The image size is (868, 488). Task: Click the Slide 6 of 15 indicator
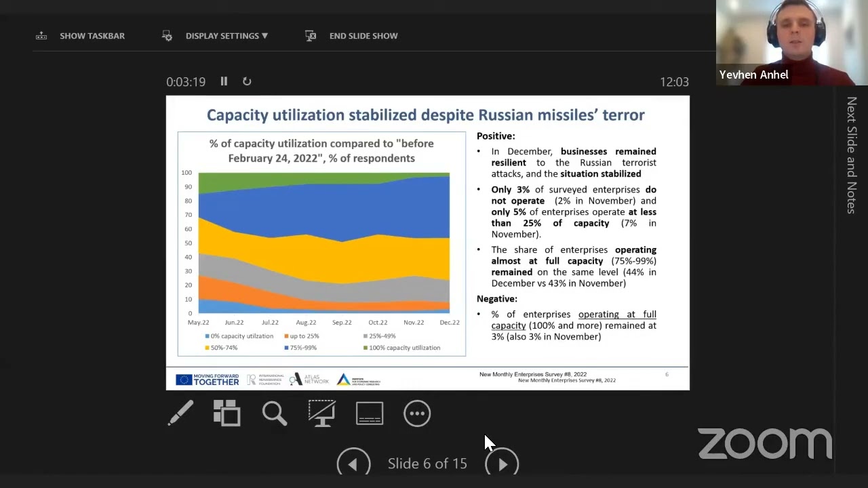427,464
